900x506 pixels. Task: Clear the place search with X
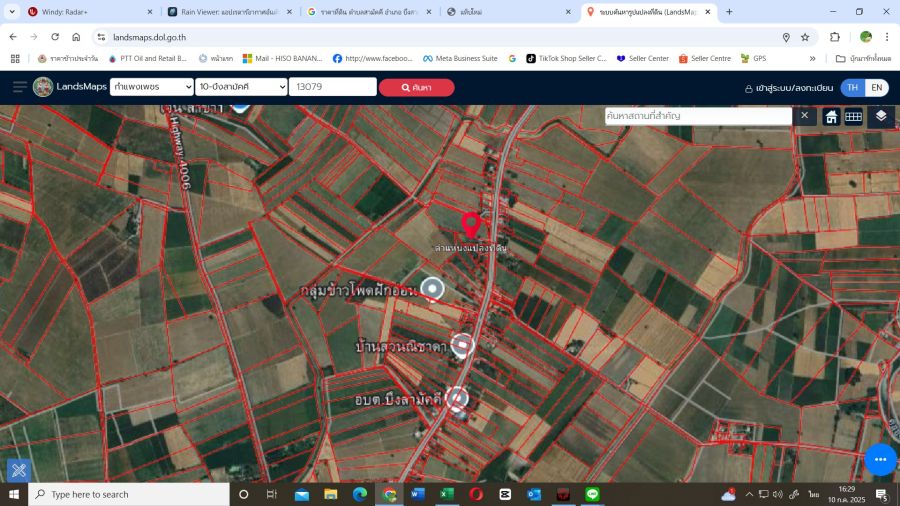805,116
